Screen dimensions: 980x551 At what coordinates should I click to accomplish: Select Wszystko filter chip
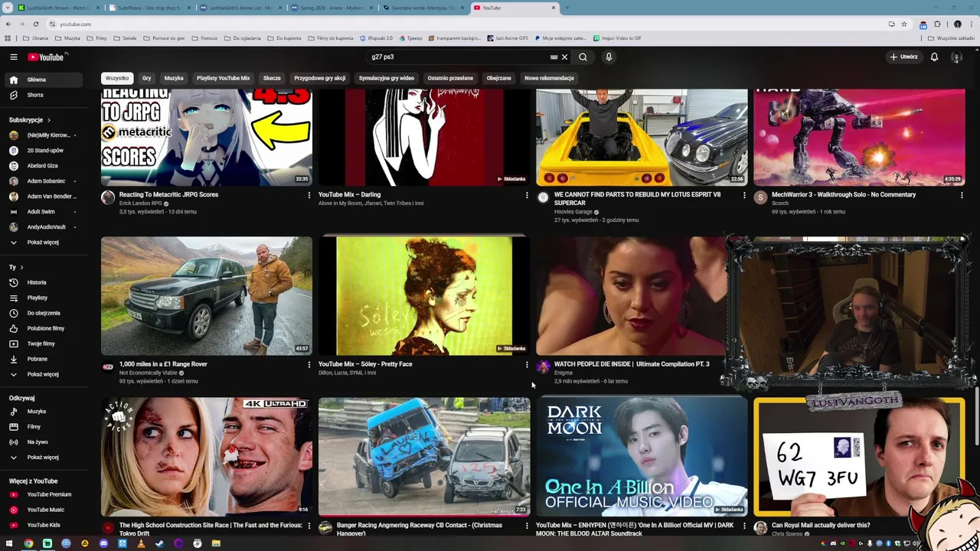[x=117, y=78]
